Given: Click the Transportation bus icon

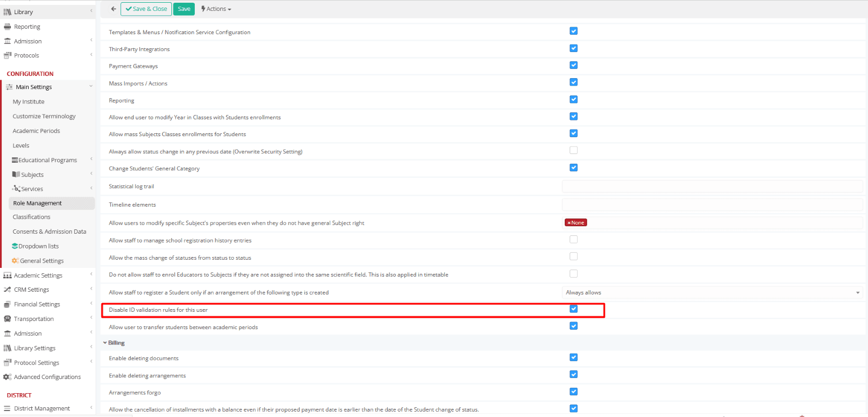Looking at the screenshot, I should (x=7, y=319).
